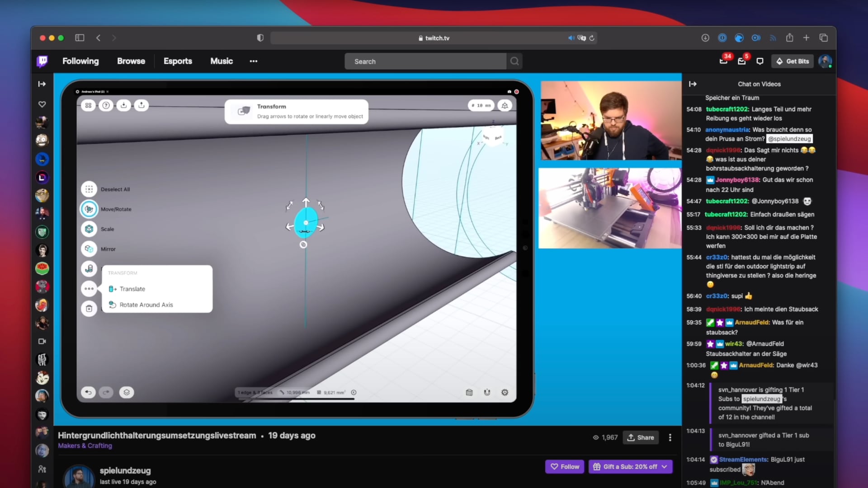Click the Twitch logo home icon
Viewport: 868px width, 488px height.
(42, 61)
